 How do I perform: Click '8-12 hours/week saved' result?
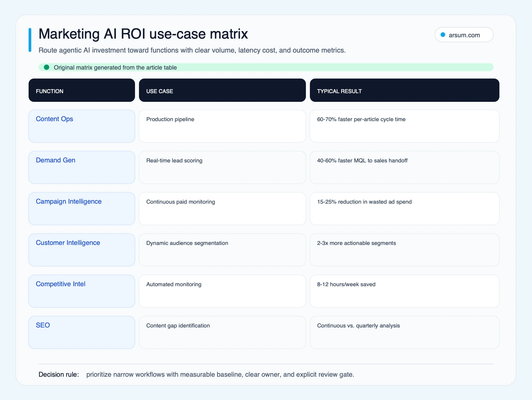[405, 291]
